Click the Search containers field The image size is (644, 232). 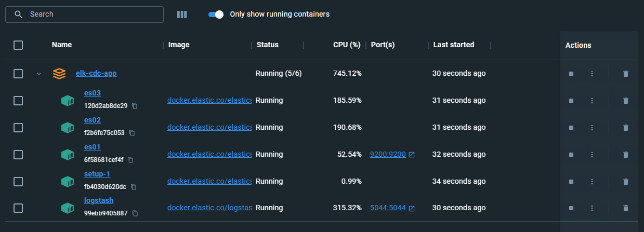tap(91, 15)
